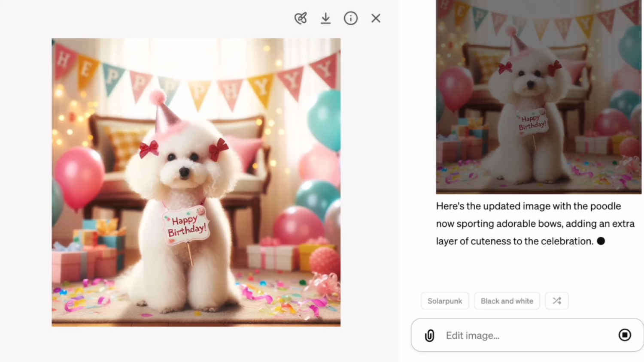
Task: Select the Solarpunk chip above the prompt bar
Action: click(445, 301)
